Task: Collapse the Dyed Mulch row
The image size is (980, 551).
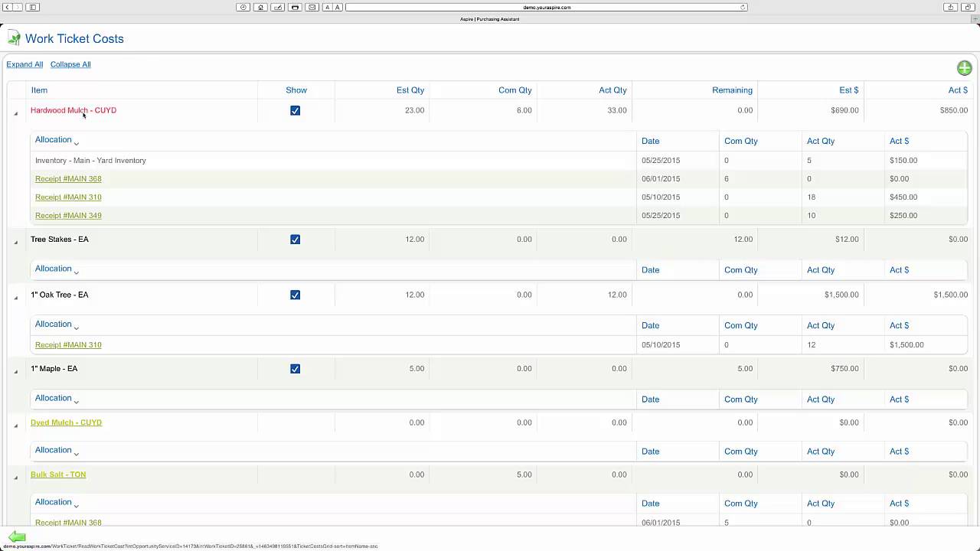Action: pyautogui.click(x=15, y=425)
